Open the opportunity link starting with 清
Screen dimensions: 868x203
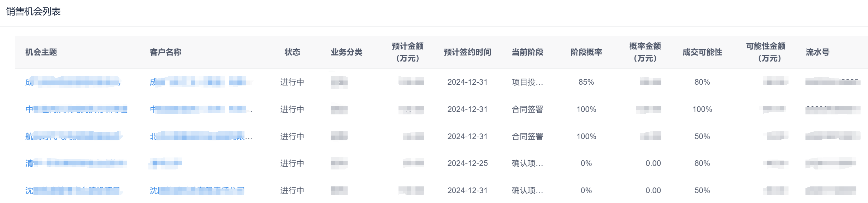(x=76, y=163)
